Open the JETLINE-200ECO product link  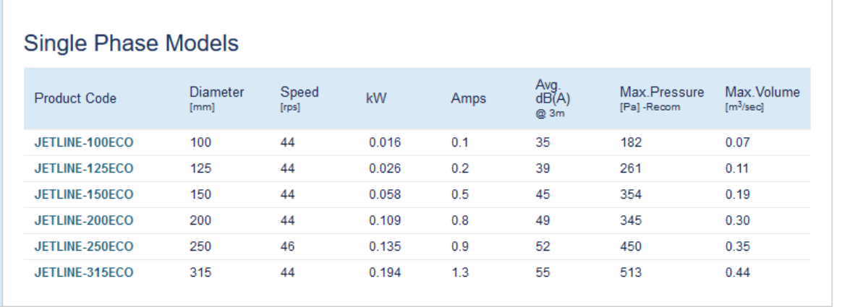[x=84, y=220]
